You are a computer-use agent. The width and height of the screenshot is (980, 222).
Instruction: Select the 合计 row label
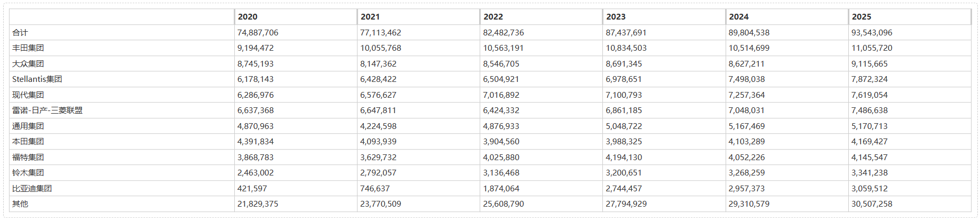pyautogui.click(x=20, y=33)
